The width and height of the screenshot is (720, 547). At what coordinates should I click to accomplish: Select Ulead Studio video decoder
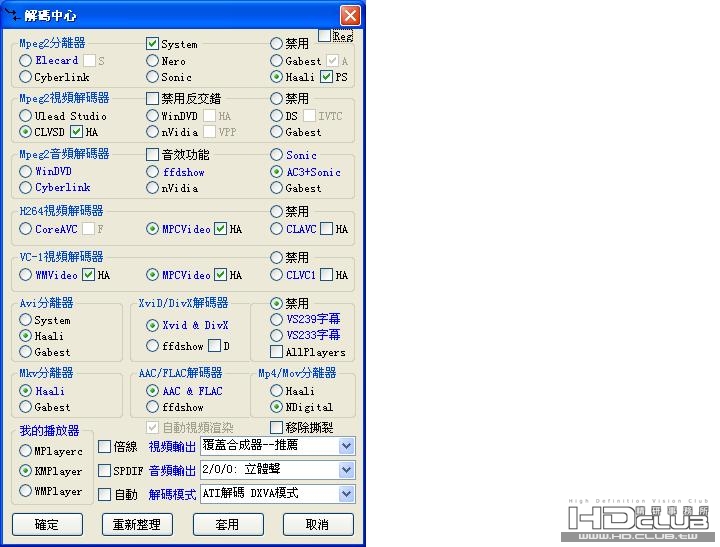pos(26,115)
